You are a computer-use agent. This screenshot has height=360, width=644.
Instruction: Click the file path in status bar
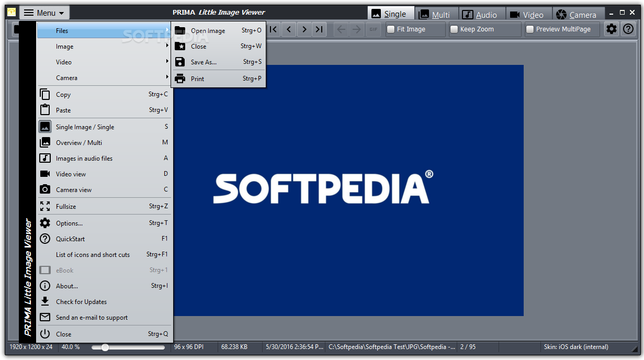pos(392,347)
